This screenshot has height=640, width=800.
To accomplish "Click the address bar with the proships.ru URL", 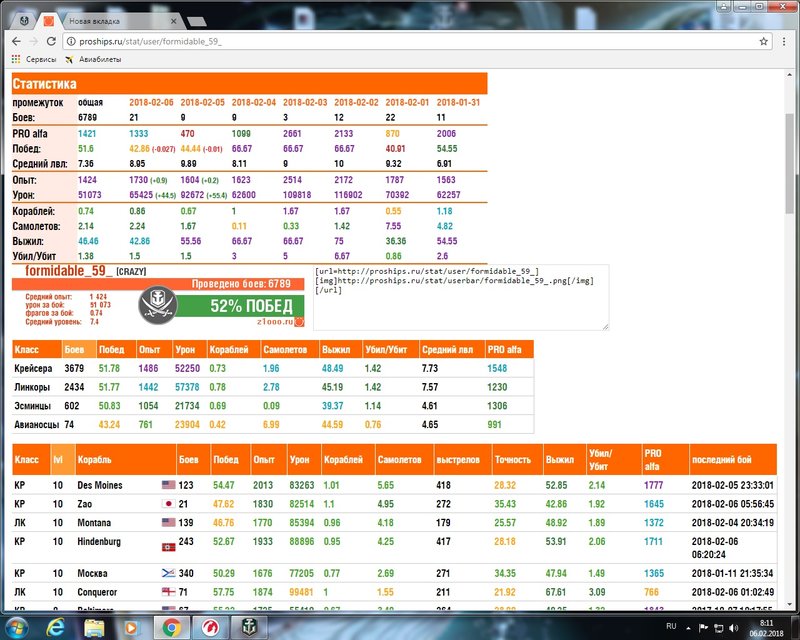I will tap(400, 41).
